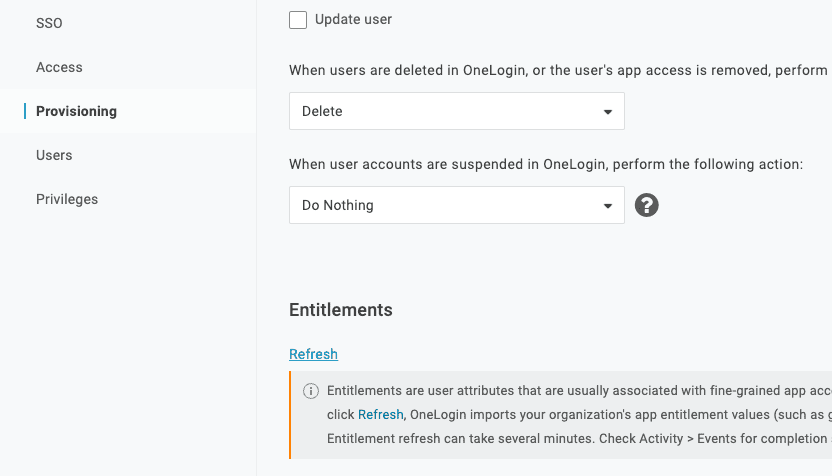Go to the Access section
Image resolution: width=832 pixels, height=476 pixels.
click(x=59, y=67)
